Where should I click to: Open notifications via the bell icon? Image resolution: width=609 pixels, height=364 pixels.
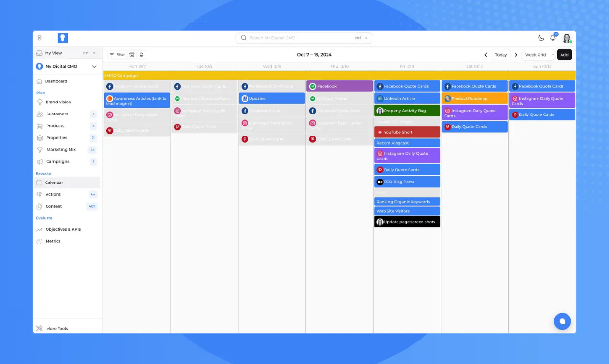pyautogui.click(x=553, y=38)
